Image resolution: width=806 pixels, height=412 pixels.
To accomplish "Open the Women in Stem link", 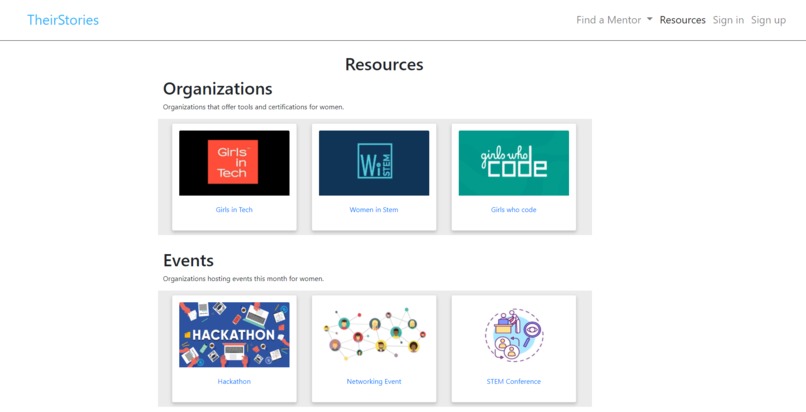I will click(374, 210).
